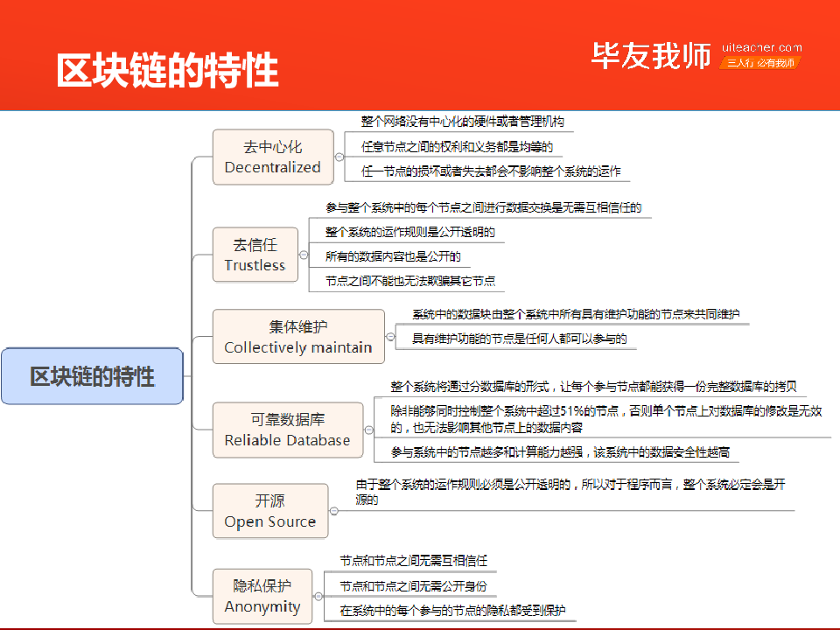Collapse the 隐私保护 Anonymity branch
Viewport: 840px width, 630px height.
click(x=317, y=597)
